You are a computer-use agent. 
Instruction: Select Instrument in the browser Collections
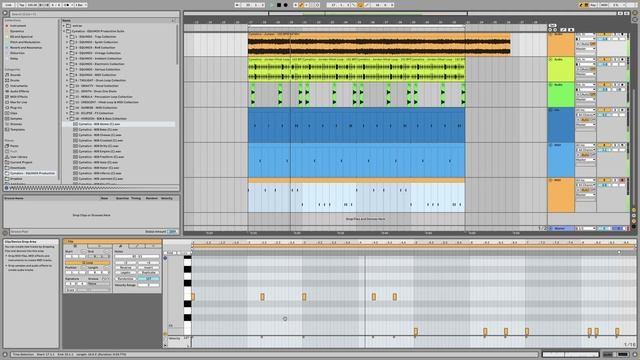18,26
